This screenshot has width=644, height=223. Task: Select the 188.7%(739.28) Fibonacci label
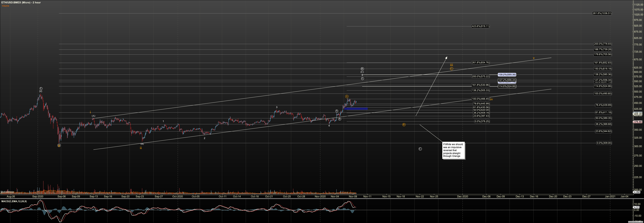(x=603, y=49)
